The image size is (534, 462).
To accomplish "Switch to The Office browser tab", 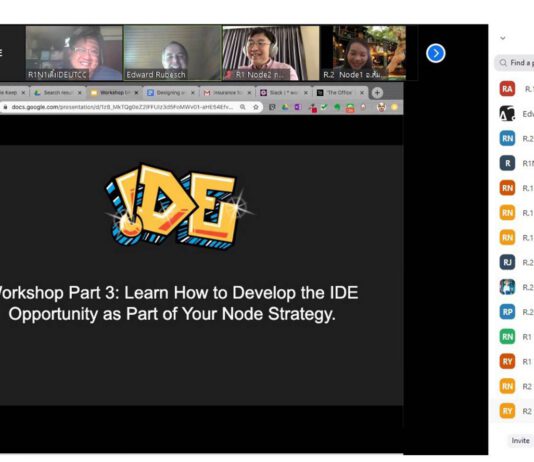I will pyautogui.click(x=340, y=93).
